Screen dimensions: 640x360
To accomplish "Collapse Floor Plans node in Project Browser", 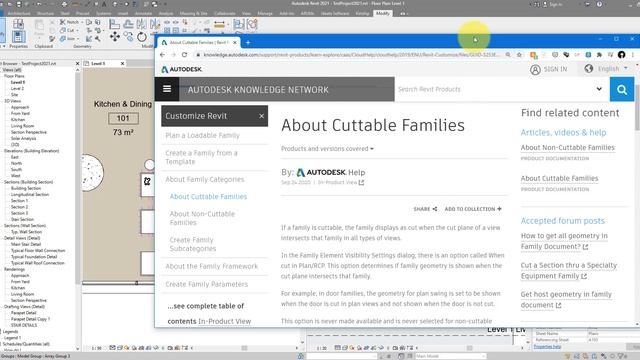I will click(14, 76).
